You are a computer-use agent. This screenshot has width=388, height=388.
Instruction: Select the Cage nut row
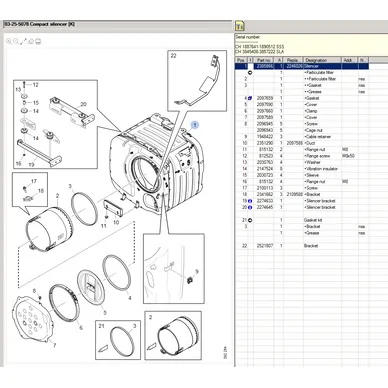302,130
